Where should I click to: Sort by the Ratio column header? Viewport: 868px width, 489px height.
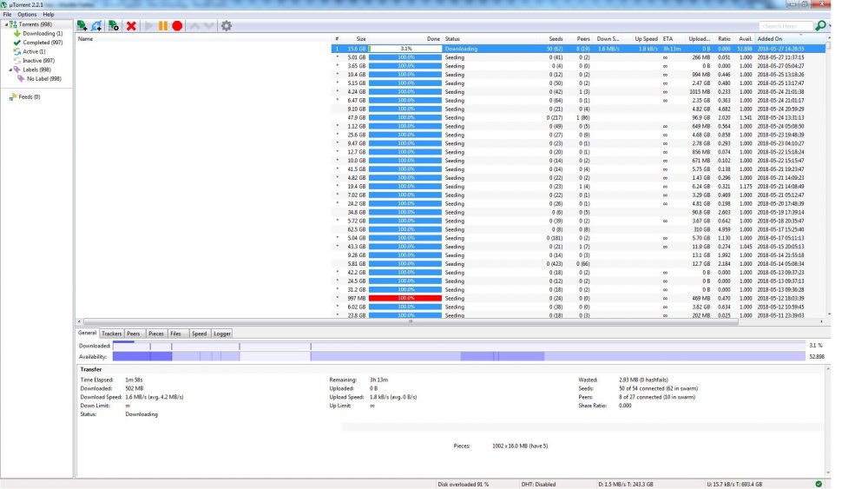tap(722, 39)
